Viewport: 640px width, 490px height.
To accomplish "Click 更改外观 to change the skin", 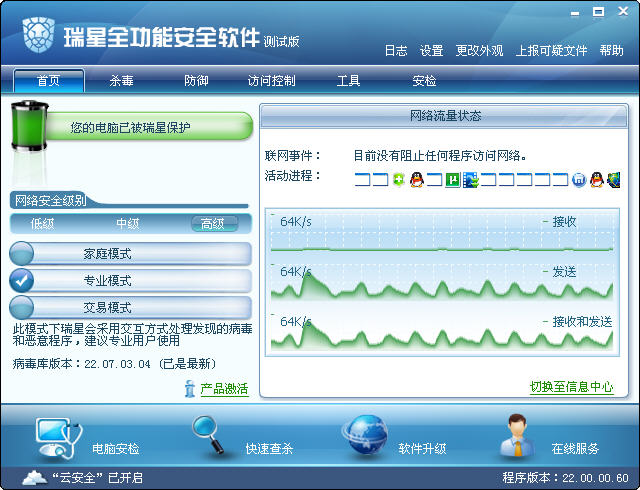I will click(479, 51).
